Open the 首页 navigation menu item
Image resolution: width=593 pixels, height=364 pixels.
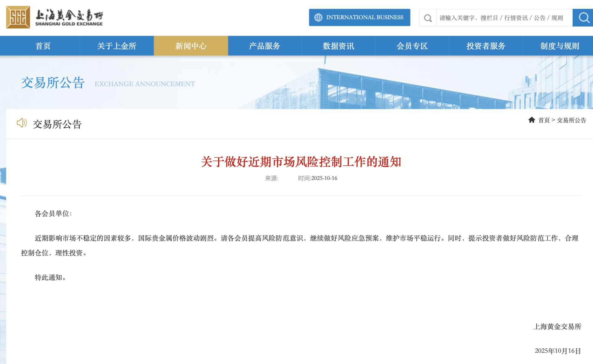(x=43, y=46)
